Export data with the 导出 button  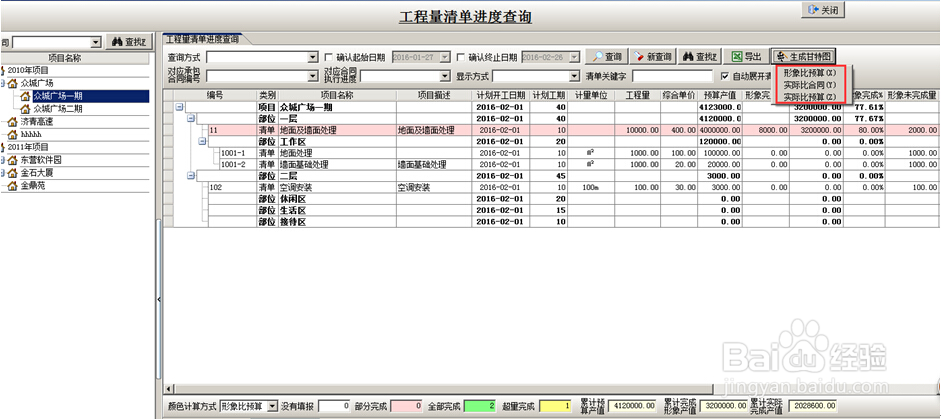tap(746, 56)
